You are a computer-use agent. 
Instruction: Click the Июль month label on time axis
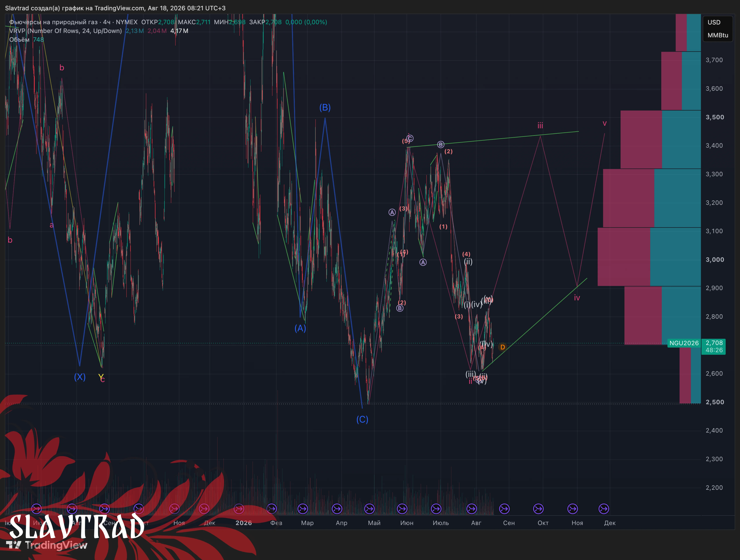441,523
